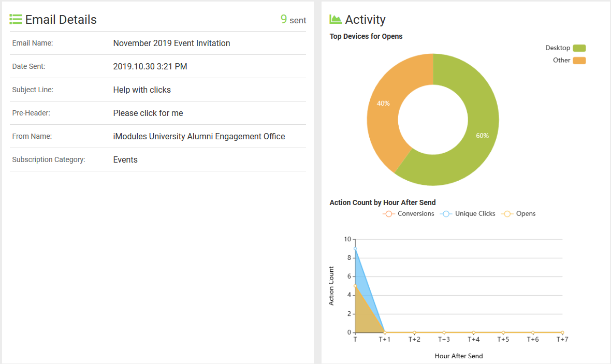Screen dimensions: 611x364
Task: Click the Email Details list icon
Action: pyautogui.click(x=16, y=20)
